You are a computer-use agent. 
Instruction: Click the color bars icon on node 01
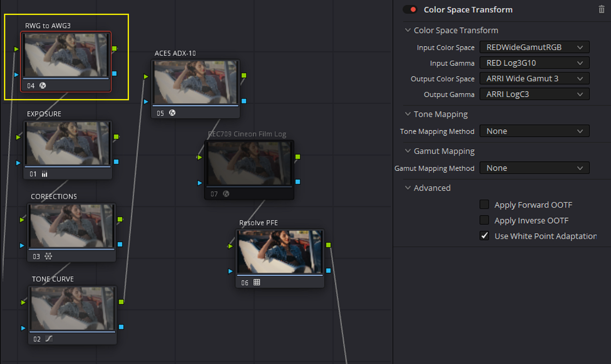44,174
